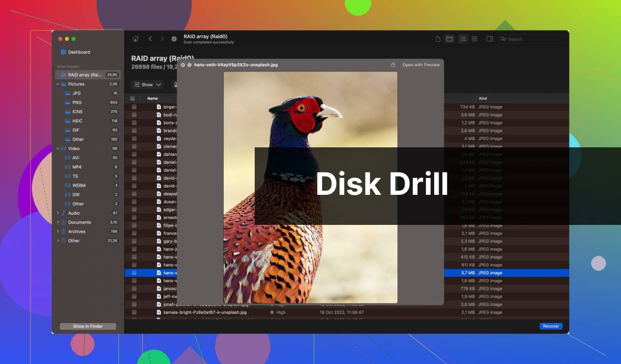Click Show in Finder button

tap(88, 326)
